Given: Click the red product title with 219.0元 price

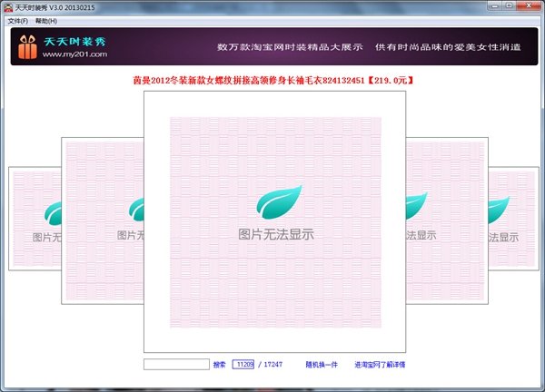Looking at the screenshot, I should [x=273, y=81].
